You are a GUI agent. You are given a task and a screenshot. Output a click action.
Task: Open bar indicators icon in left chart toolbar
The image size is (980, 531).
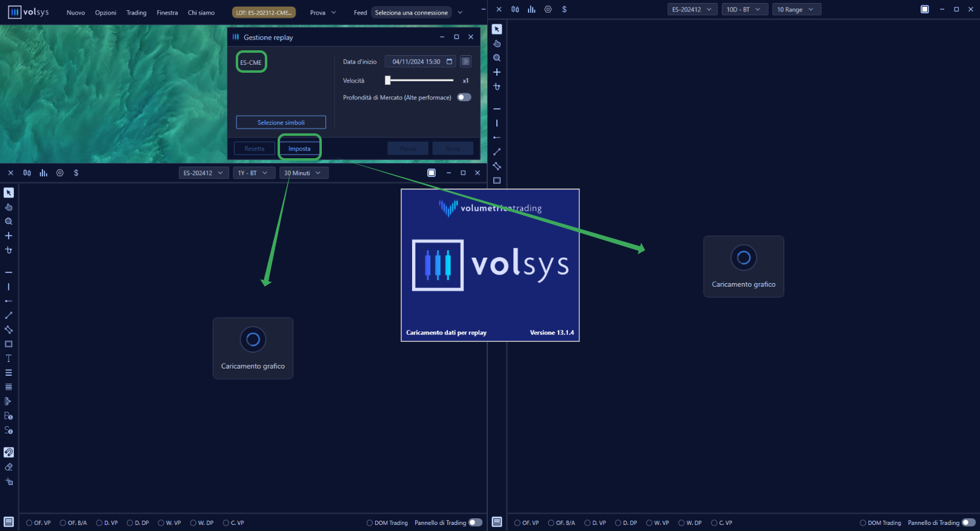pos(44,173)
